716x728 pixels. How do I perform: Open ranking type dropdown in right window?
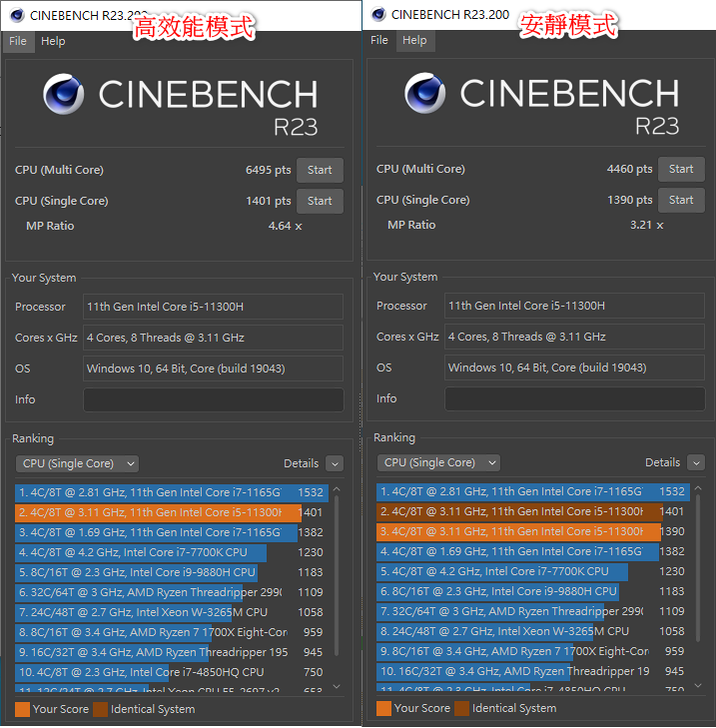coord(438,463)
